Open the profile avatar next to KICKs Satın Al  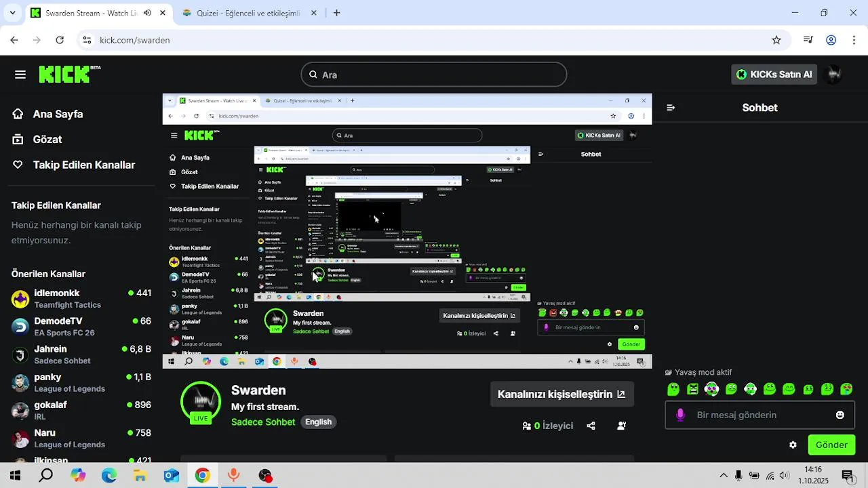coord(834,75)
